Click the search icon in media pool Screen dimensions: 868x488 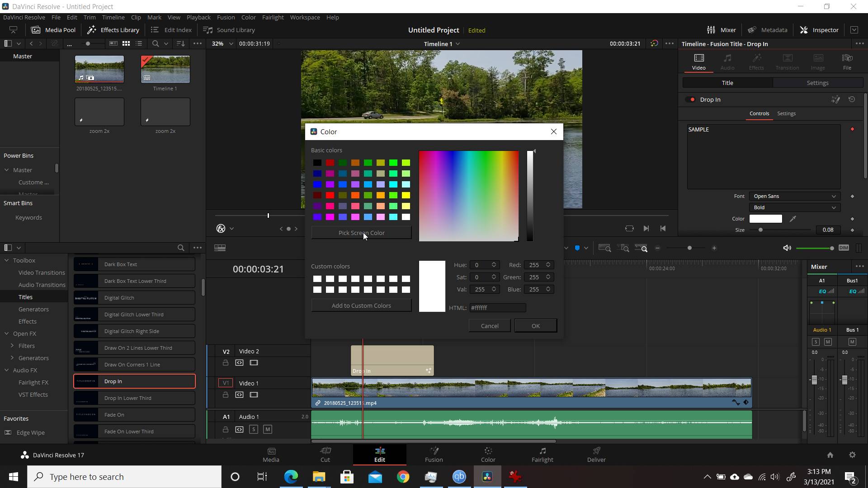point(156,44)
